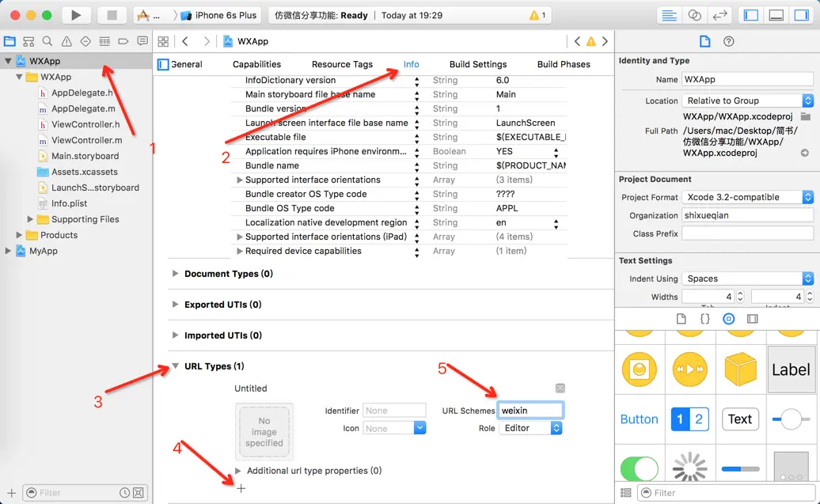Open the Breakpoint navigator
This screenshot has height=504, width=820.
click(x=123, y=41)
